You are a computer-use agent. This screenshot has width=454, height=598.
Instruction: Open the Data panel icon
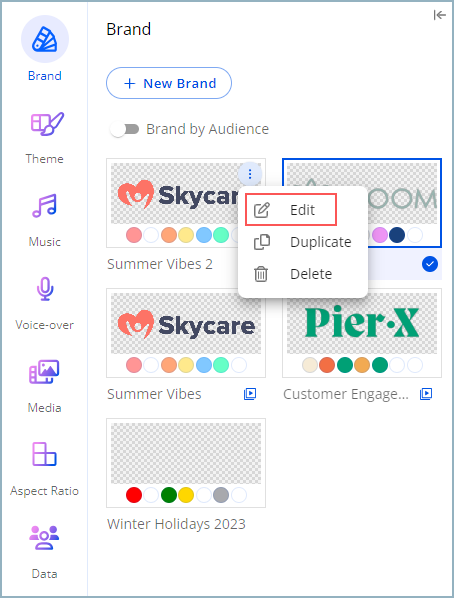click(x=44, y=537)
